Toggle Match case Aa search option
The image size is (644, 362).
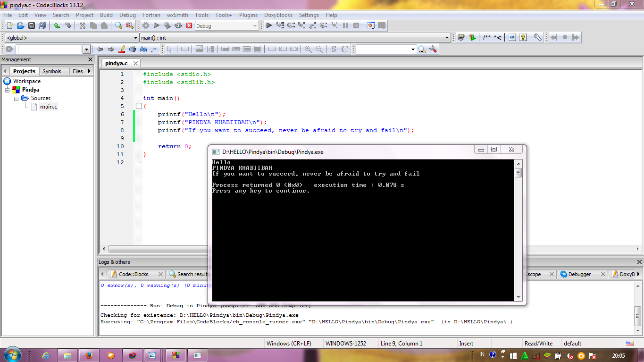[x=143, y=49]
